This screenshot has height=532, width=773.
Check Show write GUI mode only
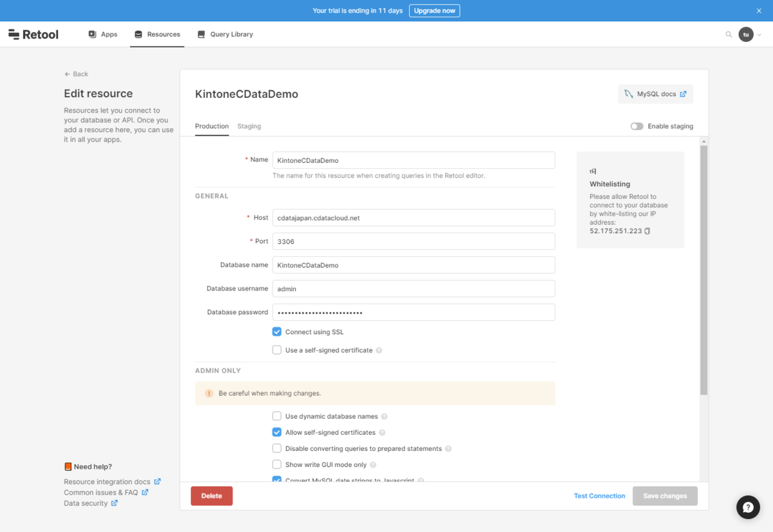point(277,464)
